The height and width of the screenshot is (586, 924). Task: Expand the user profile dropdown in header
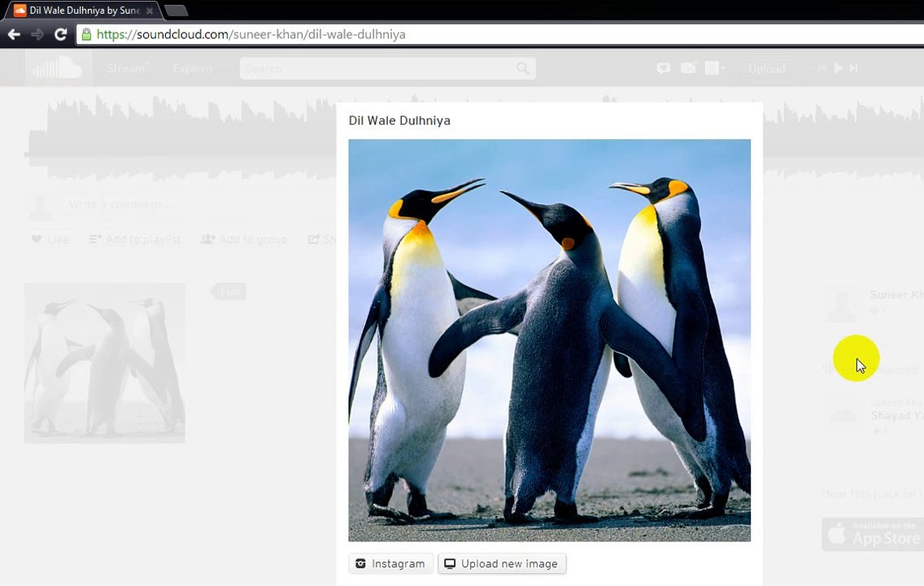(x=715, y=68)
